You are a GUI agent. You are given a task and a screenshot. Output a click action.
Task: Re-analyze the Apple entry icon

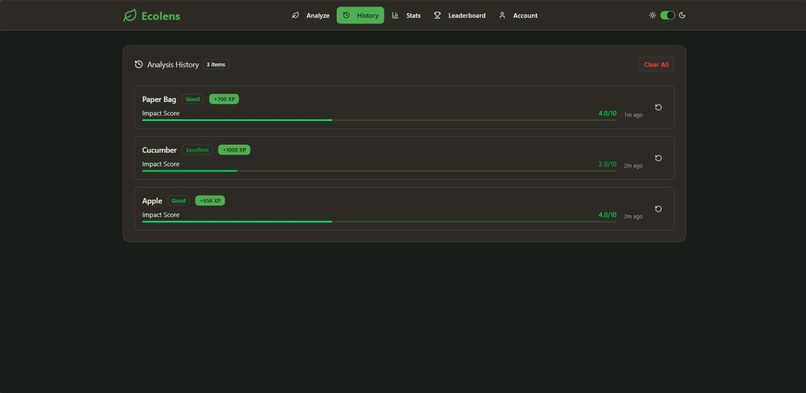[658, 209]
